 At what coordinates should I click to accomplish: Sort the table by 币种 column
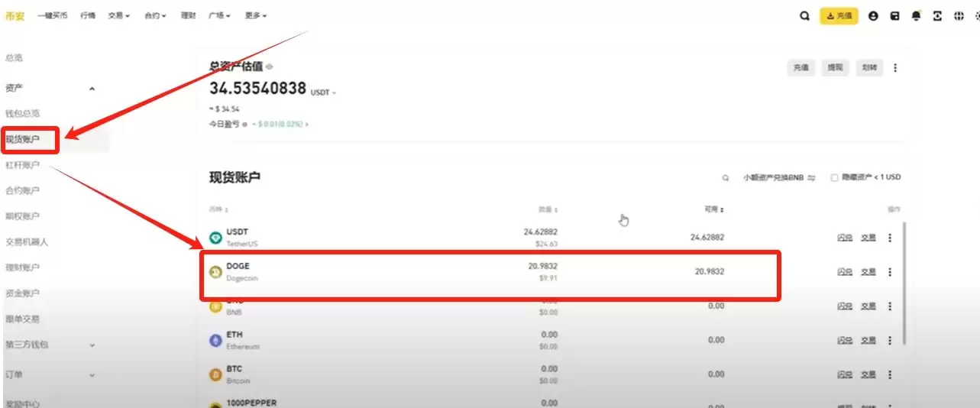point(219,209)
